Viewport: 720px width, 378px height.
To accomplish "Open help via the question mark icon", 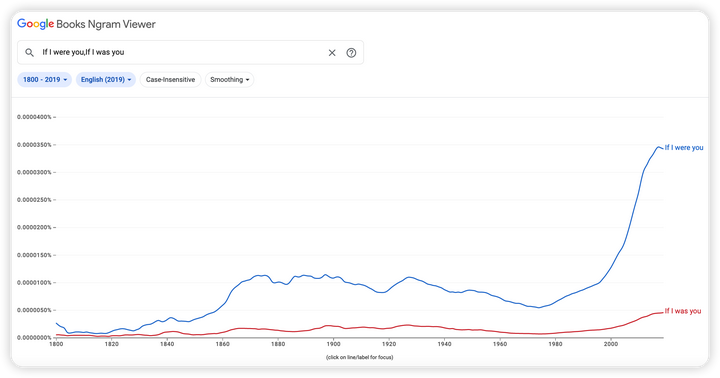I will [x=351, y=53].
